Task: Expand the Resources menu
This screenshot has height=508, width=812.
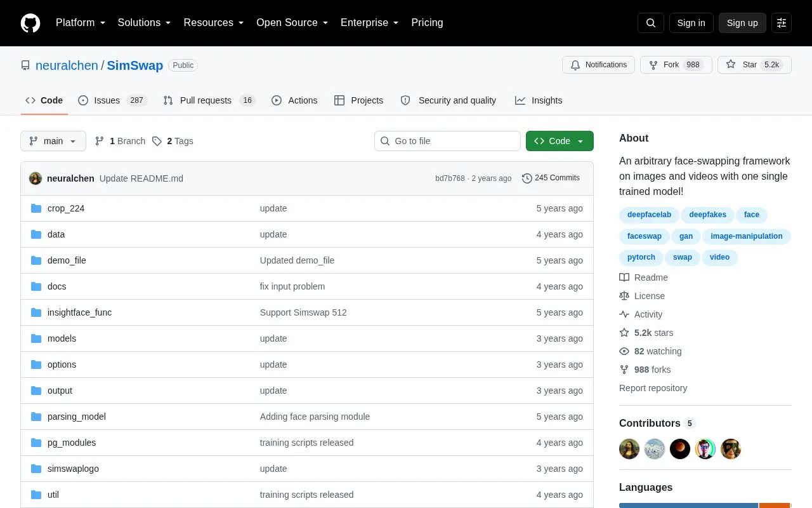Action: 214,23
